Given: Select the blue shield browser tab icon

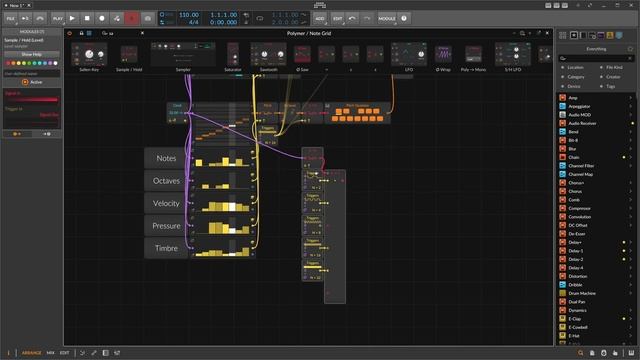Looking at the screenshot, I should 619,36.
